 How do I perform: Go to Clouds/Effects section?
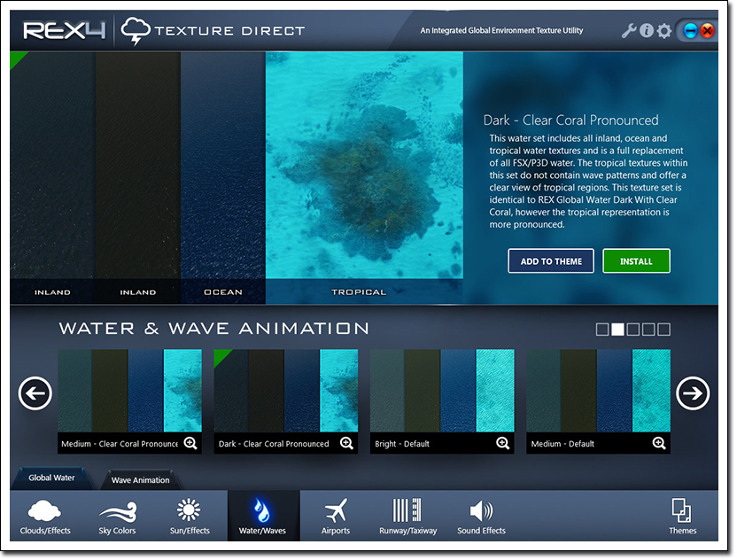click(x=45, y=517)
